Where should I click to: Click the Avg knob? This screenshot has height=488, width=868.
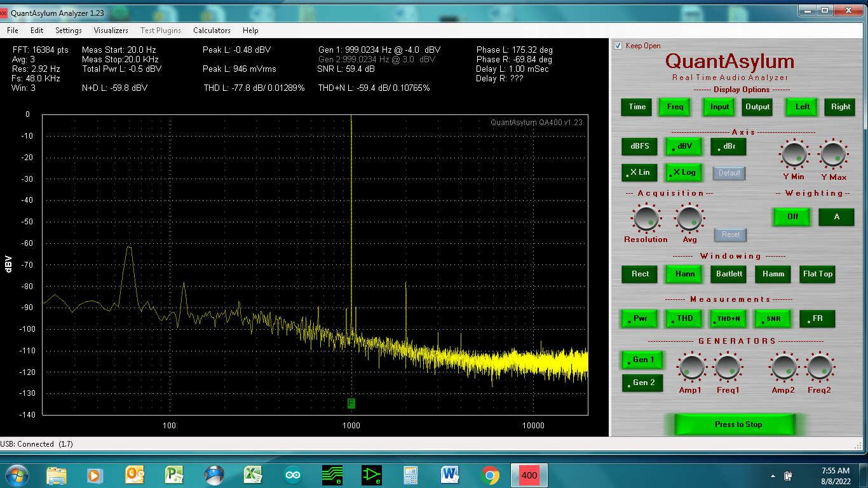point(689,219)
